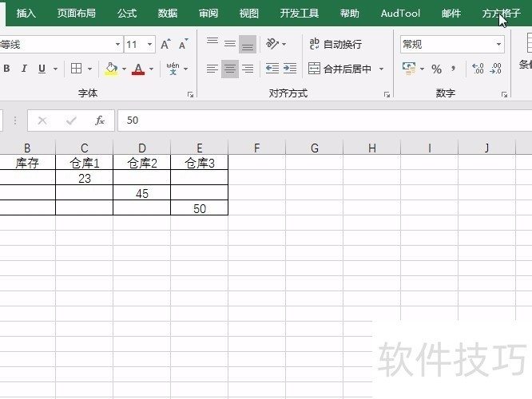Confirm formula bar entry
The image size is (532, 399).
coord(71,120)
